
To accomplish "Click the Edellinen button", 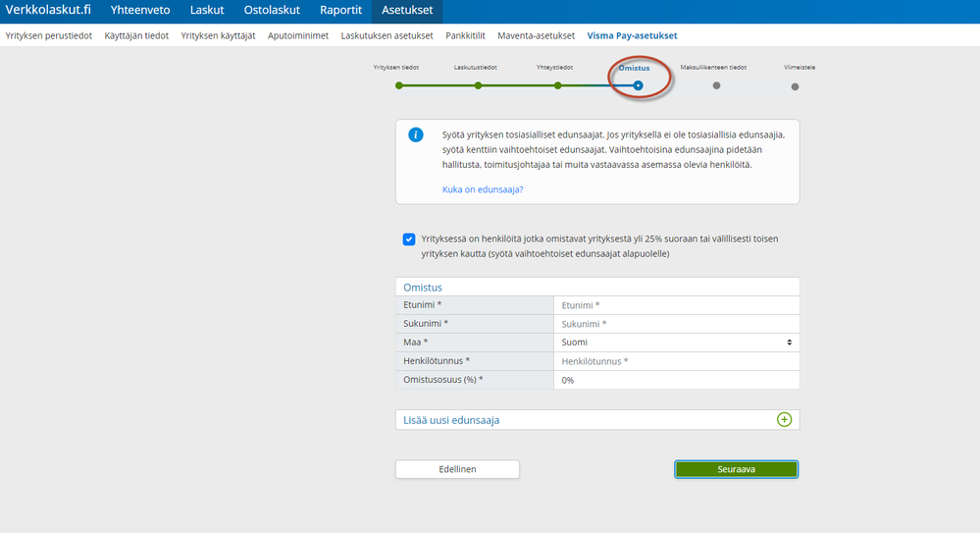I will pos(457,469).
